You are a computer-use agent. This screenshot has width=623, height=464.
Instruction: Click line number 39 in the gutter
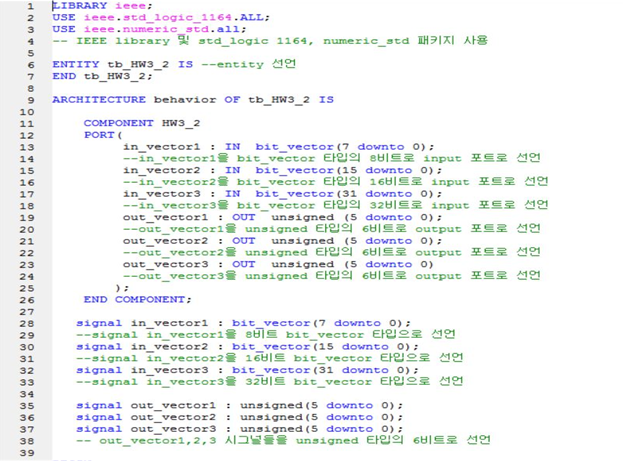coord(27,452)
